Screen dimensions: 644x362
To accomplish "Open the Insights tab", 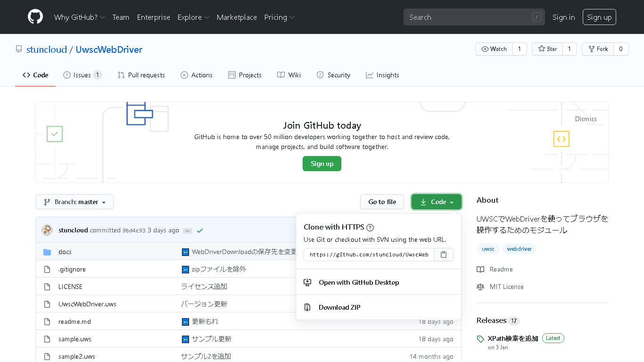I will point(382,75).
